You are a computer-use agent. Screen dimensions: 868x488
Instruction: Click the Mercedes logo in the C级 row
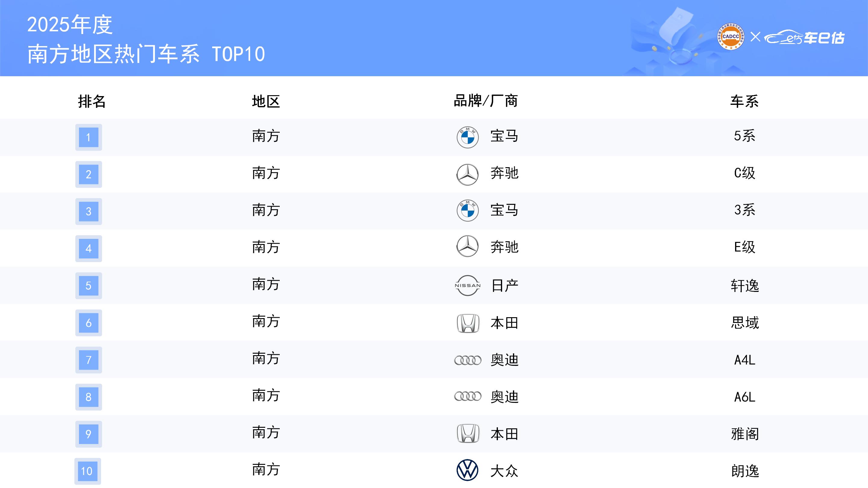[x=467, y=174]
